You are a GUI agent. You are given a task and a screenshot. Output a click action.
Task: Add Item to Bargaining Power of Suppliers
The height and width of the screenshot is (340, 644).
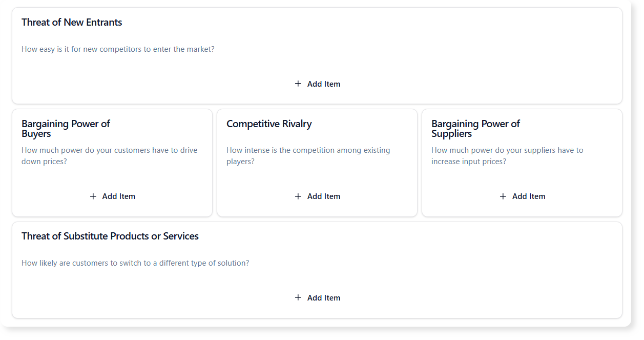click(x=522, y=196)
